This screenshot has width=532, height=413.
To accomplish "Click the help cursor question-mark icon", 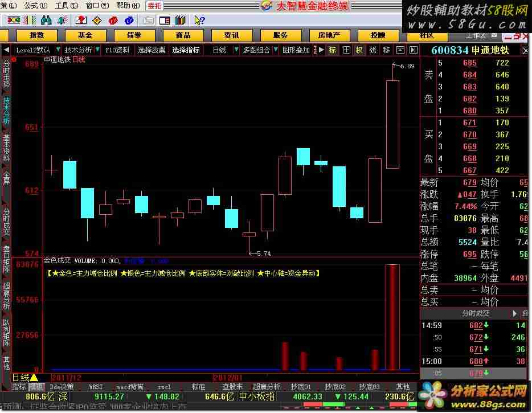I will click(x=199, y=20).
